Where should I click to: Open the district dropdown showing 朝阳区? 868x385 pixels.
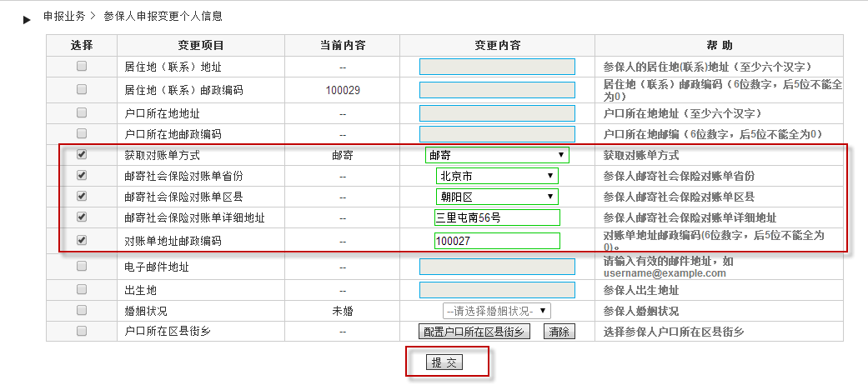point(497,197)
